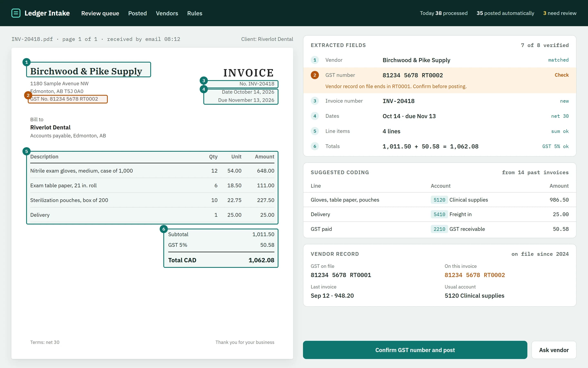Click the '3 need review' counter
The height and width of the screenshot is (368, 588).
click(560, 13)
